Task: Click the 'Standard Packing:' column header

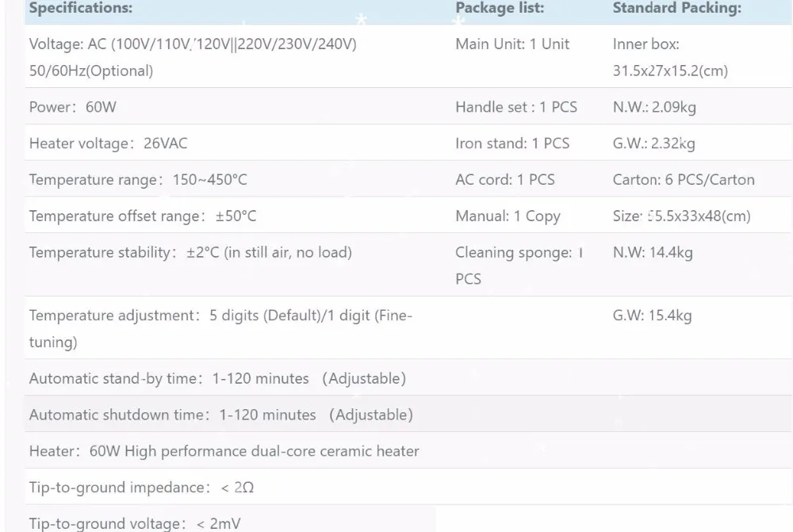Action: coord(676,8)
